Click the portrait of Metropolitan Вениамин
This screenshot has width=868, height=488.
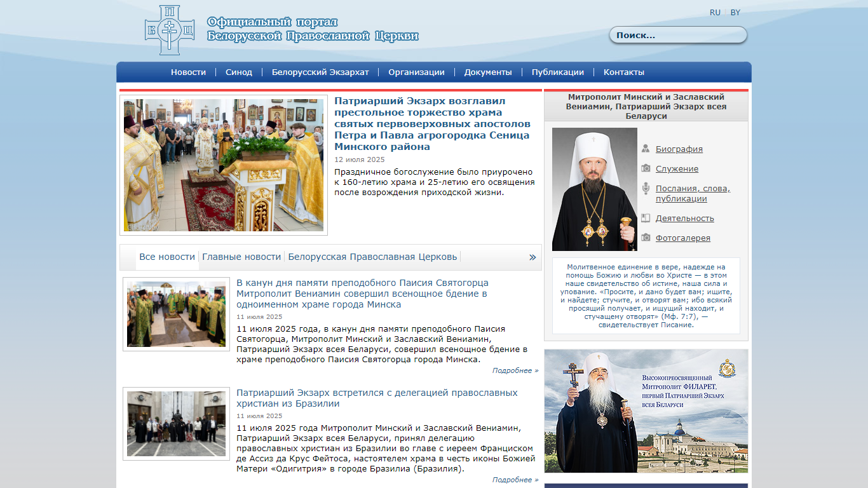(595, 189)
